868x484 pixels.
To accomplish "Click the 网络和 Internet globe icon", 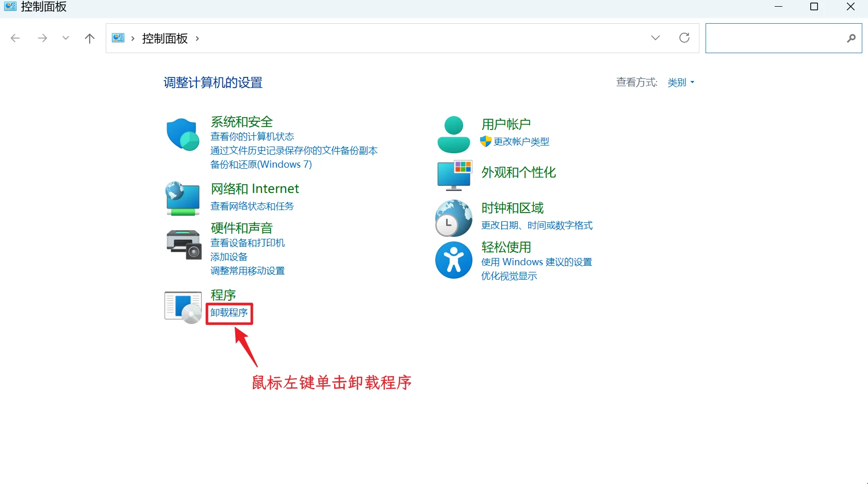I will (x=182, y=199).
